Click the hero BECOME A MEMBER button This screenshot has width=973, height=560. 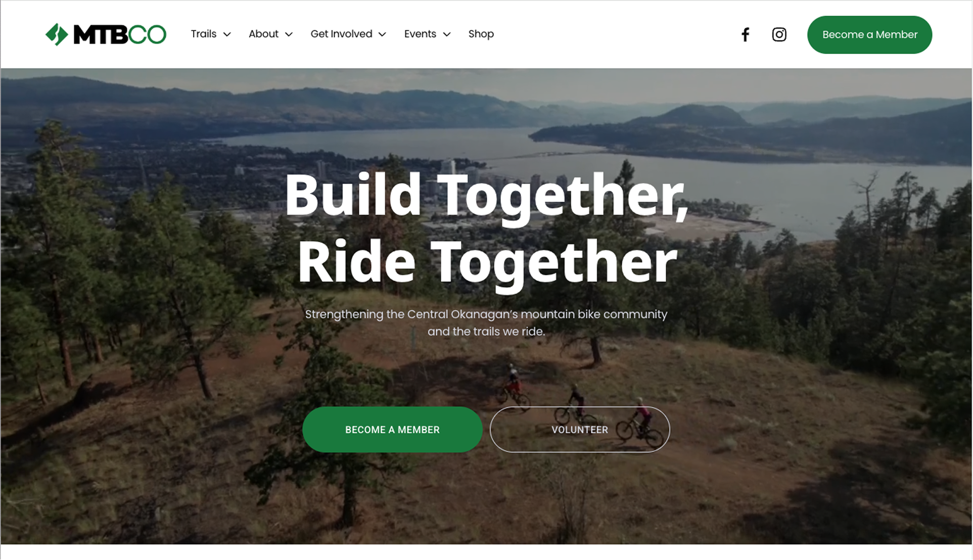pos(392,430)
